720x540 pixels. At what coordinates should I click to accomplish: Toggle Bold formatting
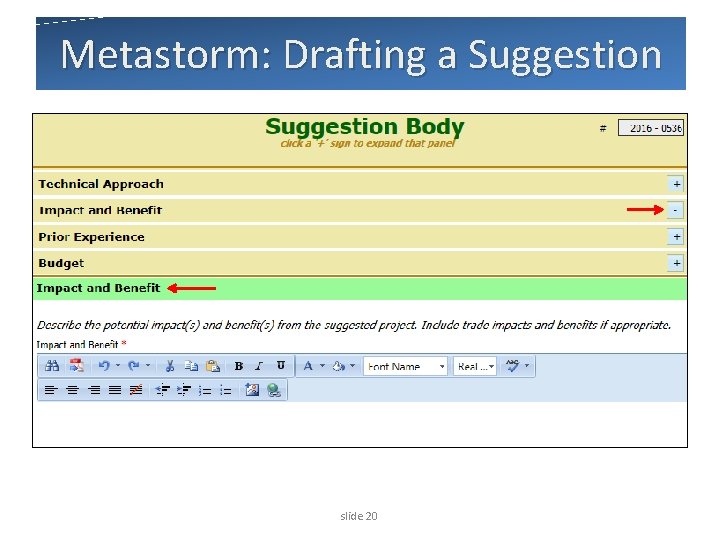[x=238, y=366]
